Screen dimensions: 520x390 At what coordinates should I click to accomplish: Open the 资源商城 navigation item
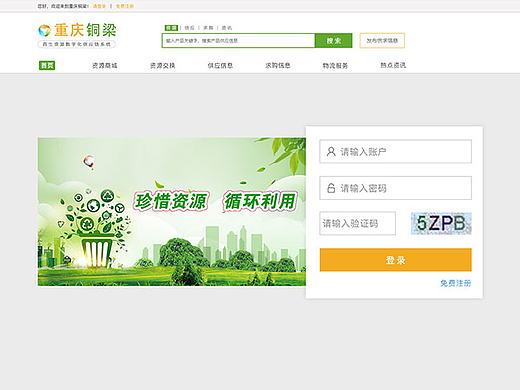(x=105, y=66)
